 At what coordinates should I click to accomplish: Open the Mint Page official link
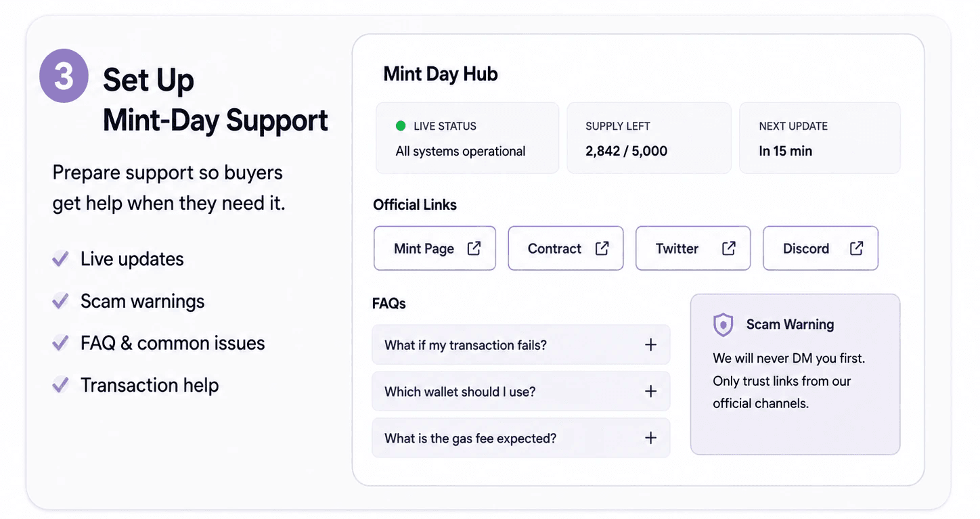coord(435,248)
